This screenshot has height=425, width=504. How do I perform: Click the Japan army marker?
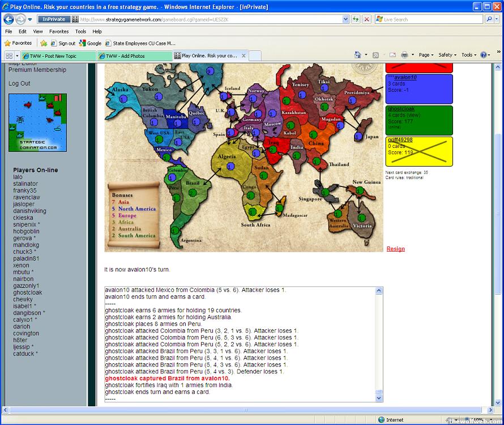pos(358,137)
